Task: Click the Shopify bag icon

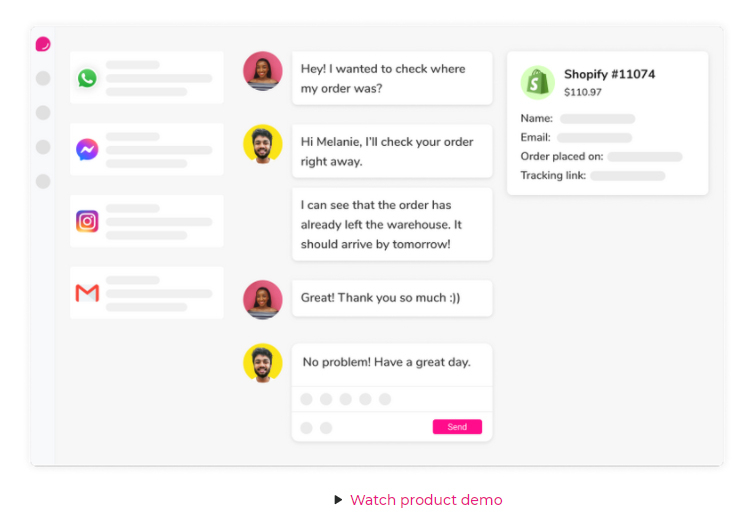Action: coord(538,82)
